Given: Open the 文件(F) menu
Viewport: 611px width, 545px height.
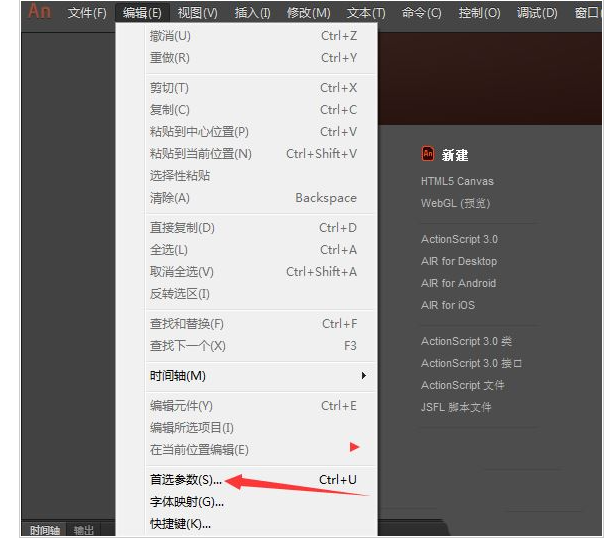Looking at the screenshot, I should (x=87, y=13).
